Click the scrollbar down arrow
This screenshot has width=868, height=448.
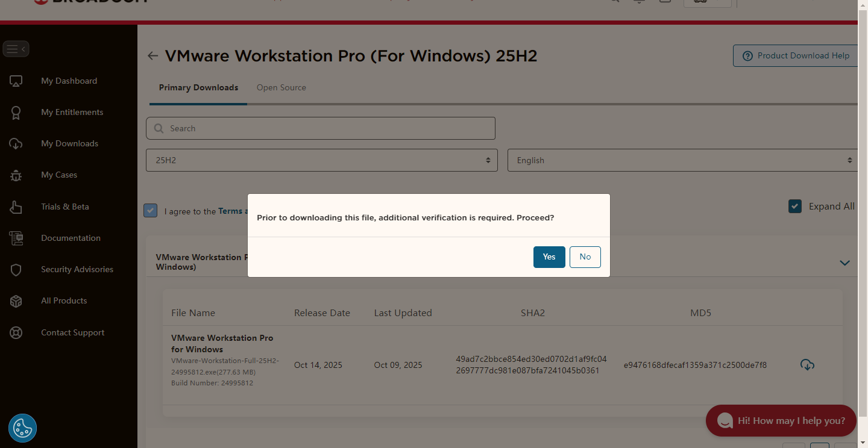[x=863, y=443]
